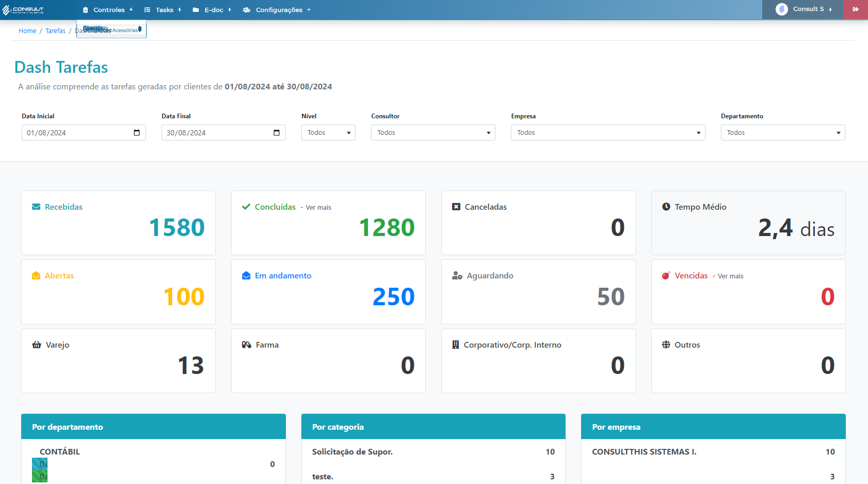Click the Aguardando user-clock icon
Image resolution: width=868 pixels, height=484 pixels.
point(457,275)
